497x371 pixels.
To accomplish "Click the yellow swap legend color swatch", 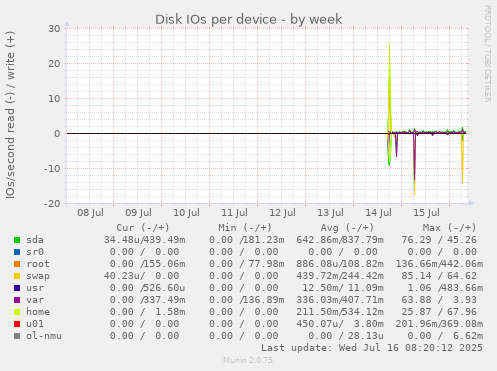I will point(17,276).
